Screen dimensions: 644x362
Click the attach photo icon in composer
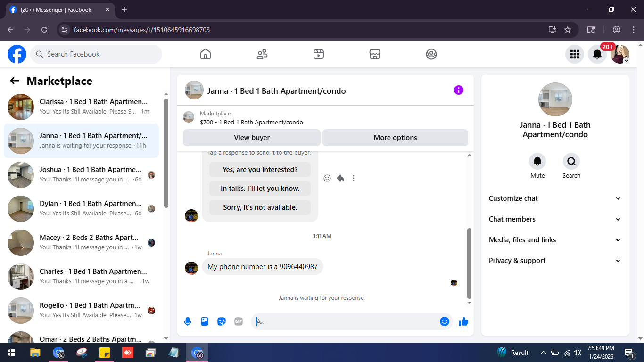[x=205, y=321]
